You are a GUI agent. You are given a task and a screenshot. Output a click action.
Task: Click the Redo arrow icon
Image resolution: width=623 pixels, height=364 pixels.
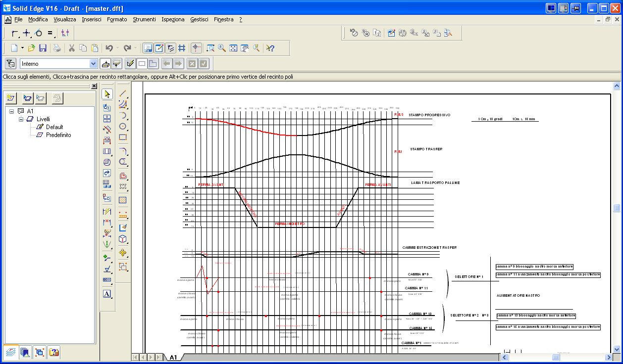tap(127, 48)
